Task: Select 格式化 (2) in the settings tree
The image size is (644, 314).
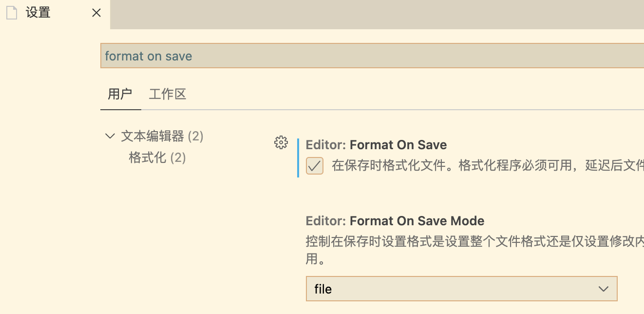Action: (x=157, y=157)
